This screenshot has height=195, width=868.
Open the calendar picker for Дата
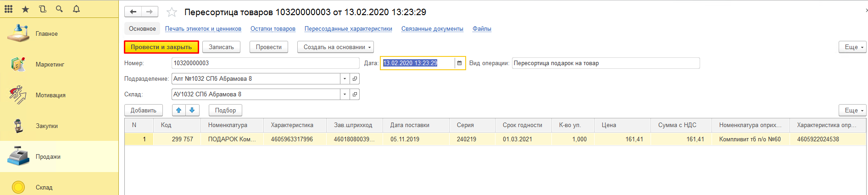[459, 63]
